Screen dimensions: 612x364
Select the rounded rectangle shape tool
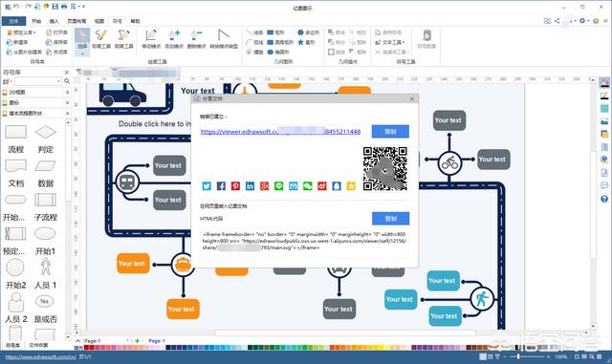pos(280,42)
